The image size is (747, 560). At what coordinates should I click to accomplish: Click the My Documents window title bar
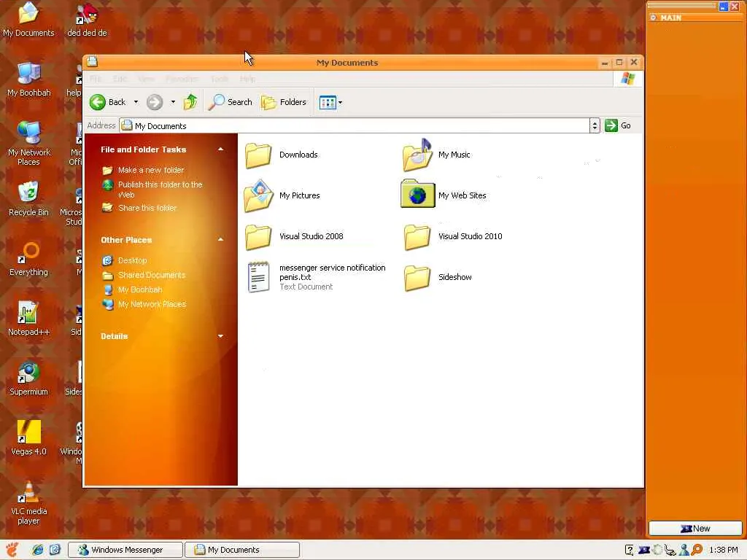pyautogui.click(x=347, y=63)
